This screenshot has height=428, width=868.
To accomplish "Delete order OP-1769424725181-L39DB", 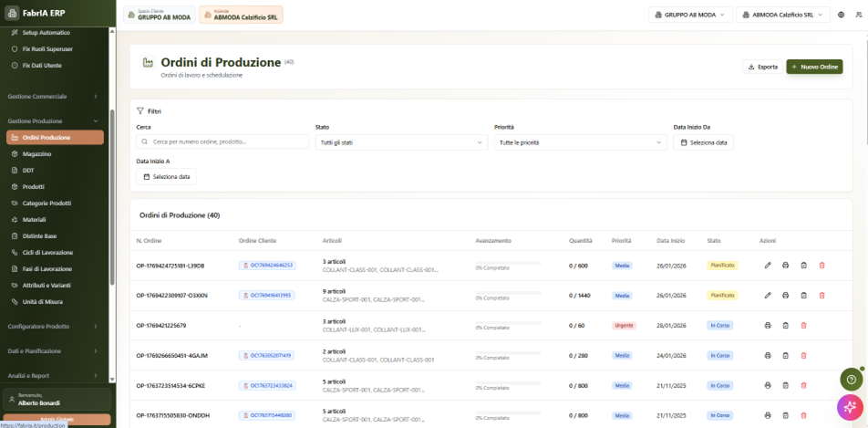I will 821,266.
